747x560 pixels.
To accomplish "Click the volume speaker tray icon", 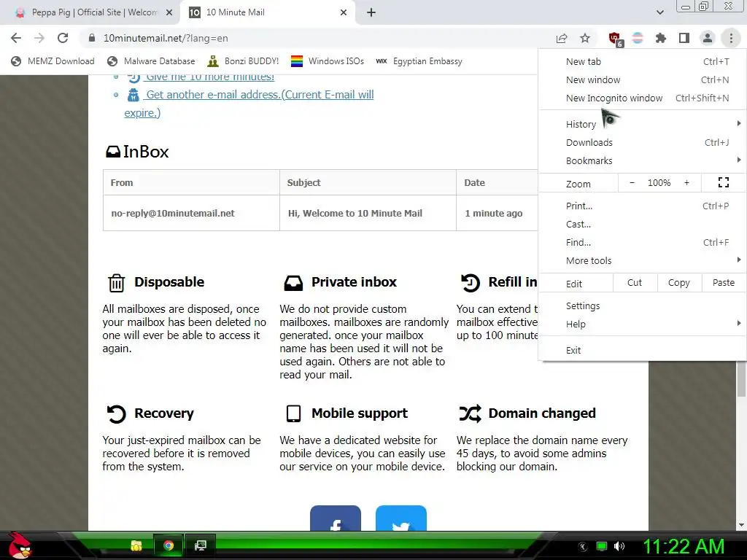I will click(619, 546).
